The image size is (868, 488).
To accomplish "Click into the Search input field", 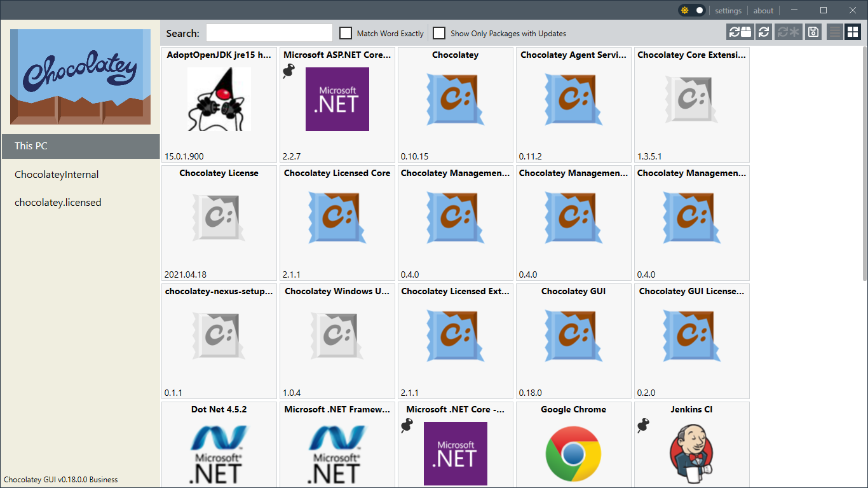I will (x=269, y=33).
